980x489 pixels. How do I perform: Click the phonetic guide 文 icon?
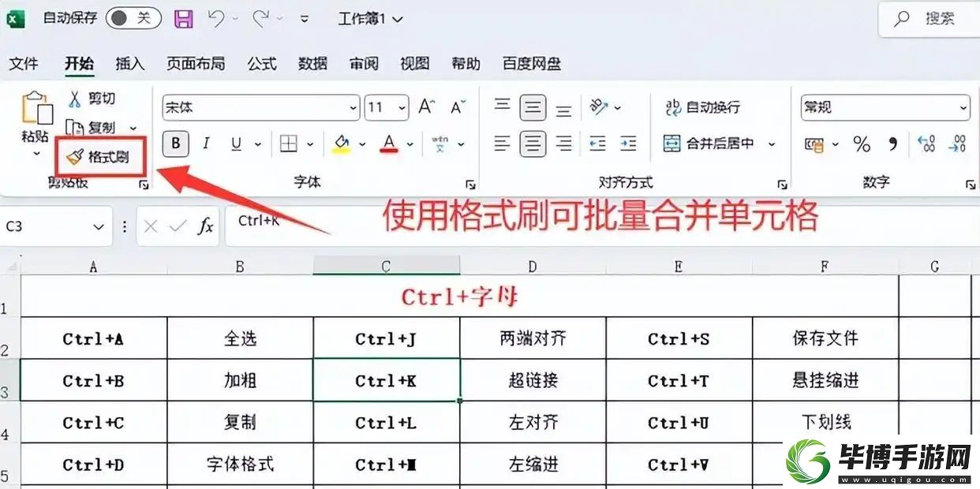point(441,144)
